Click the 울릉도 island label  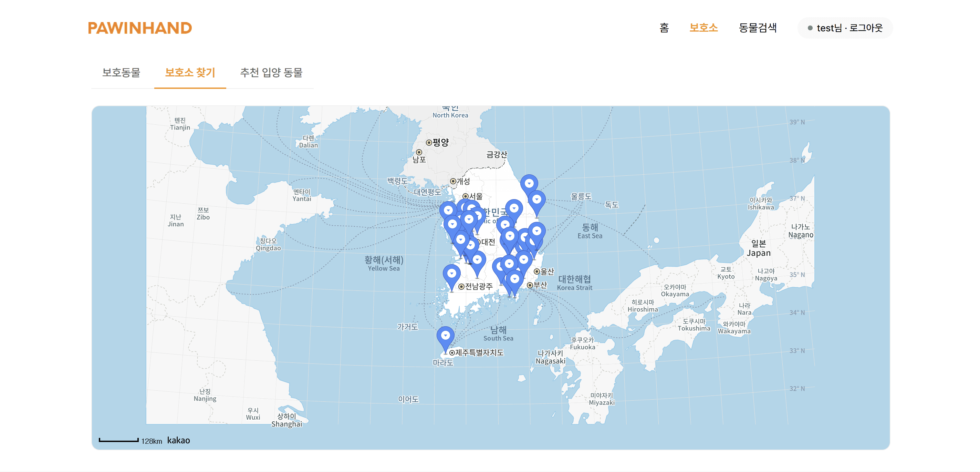[581, 196]
